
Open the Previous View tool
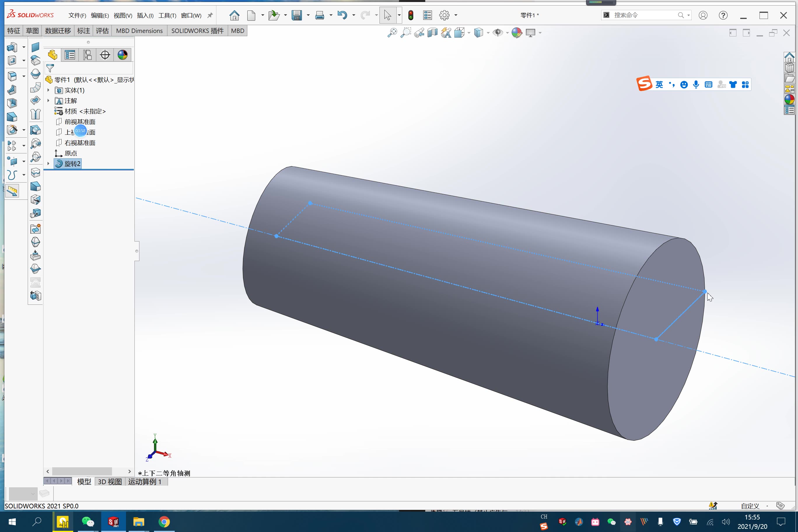click(x=419, y=33)
